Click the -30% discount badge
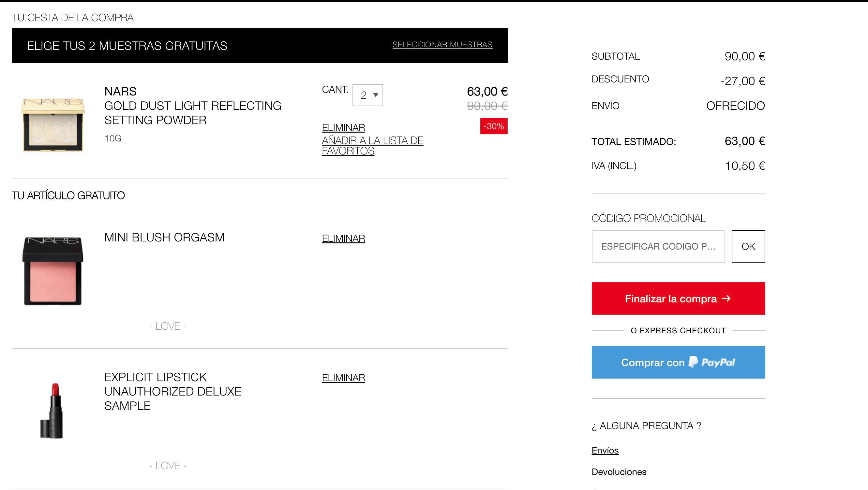The width and height of the screenshot is (868, 490). pos(494,126)
